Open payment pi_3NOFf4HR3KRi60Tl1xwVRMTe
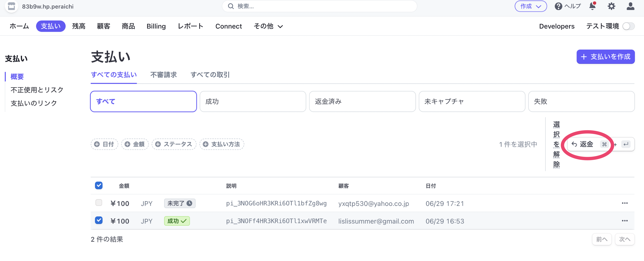The width and height of the screenshot is (644, 261). 276,221
